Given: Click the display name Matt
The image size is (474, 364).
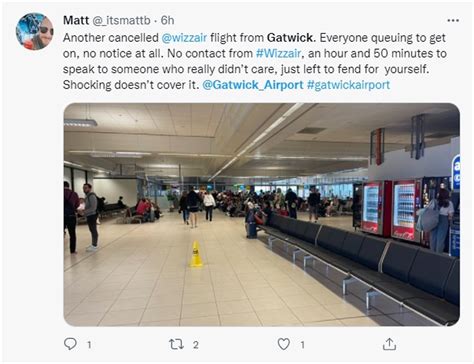Looking at the screenshot, I should tap(76, 20).
